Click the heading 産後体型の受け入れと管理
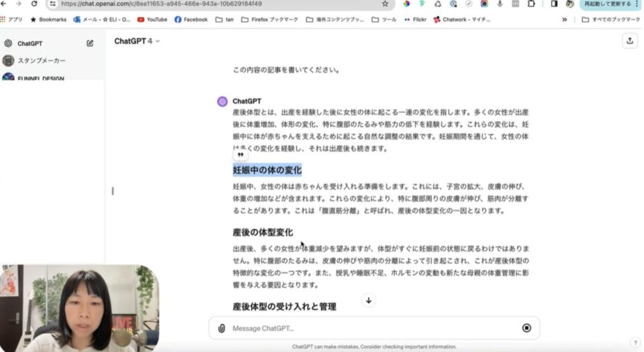The height and width of the screenshot is (352, 644). coord(284,307)
